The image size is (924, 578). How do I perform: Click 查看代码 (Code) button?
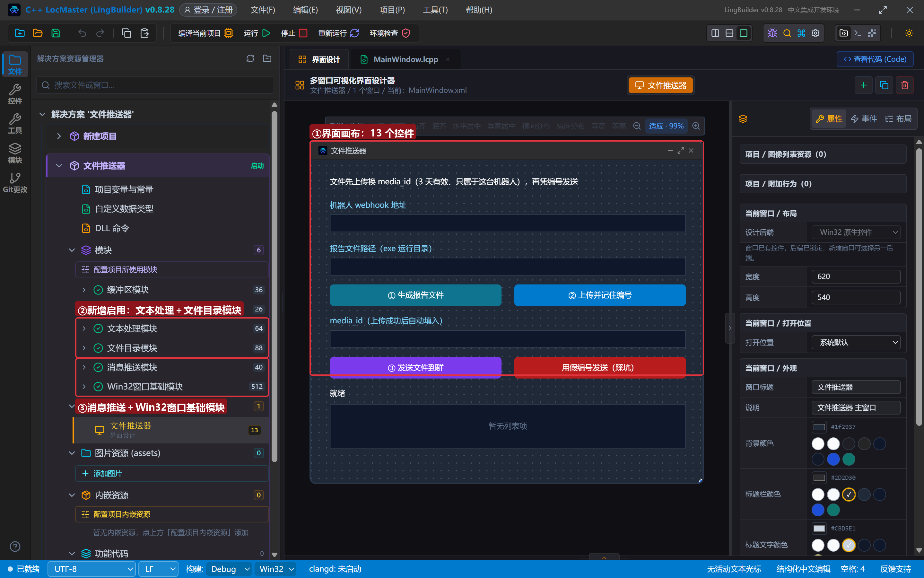[x=875, y=59]
